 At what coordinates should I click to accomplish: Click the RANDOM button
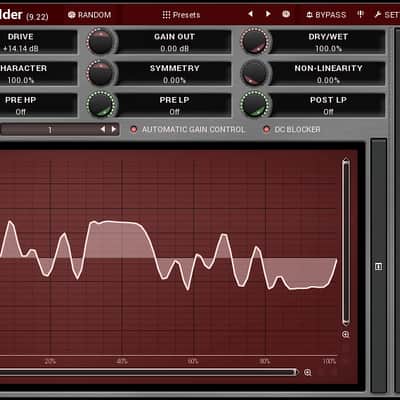click(x=89, y=15)
